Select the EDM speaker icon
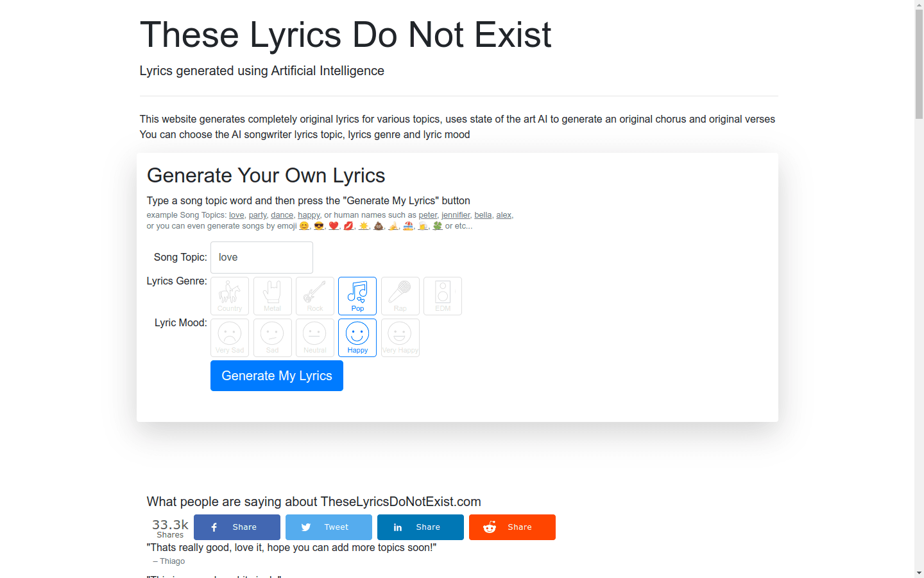Screen dimensions: 924x578 point(443,295)
